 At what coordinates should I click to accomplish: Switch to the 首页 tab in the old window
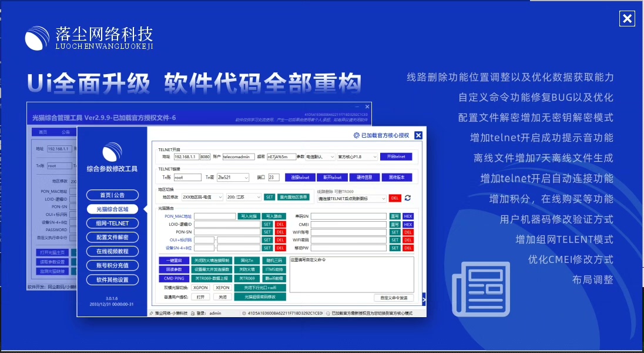pos(43,132)
